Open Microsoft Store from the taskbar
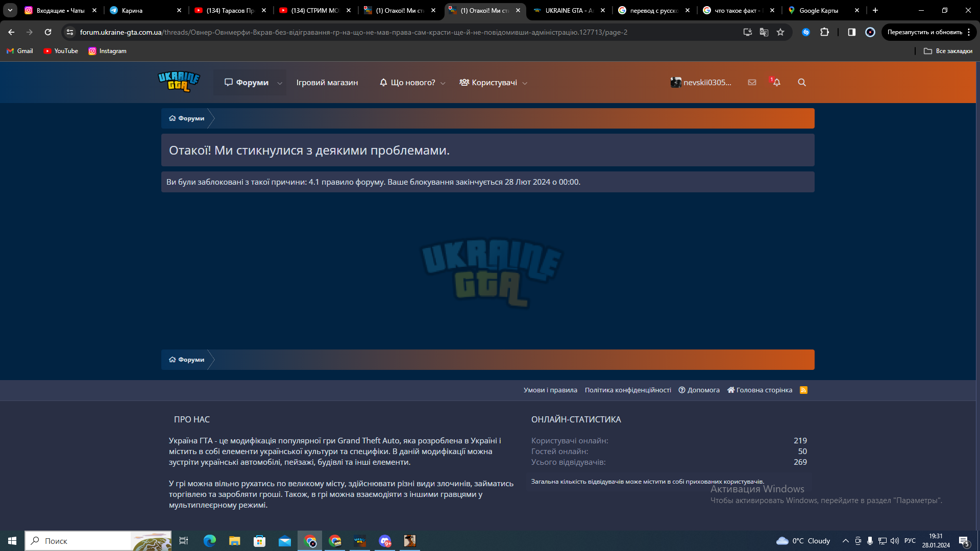Viewport: 980px width, 551px height. pos(260,541)
